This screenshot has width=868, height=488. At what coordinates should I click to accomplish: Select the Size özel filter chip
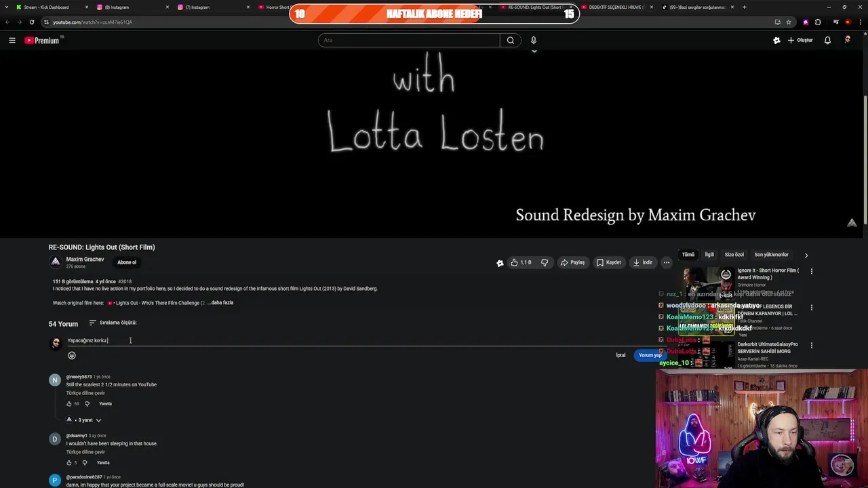click(734, 255)
